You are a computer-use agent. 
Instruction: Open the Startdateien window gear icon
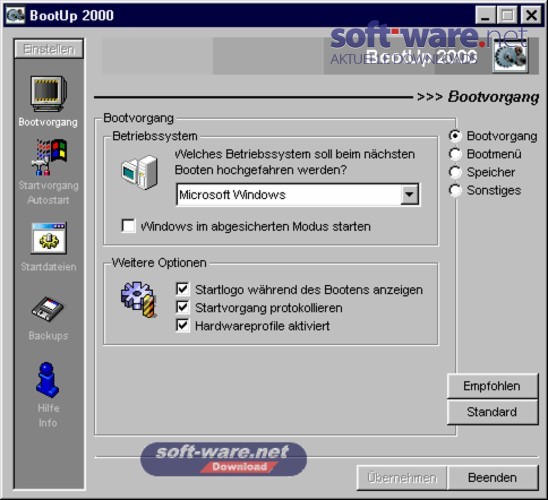(x=49, y=238)
